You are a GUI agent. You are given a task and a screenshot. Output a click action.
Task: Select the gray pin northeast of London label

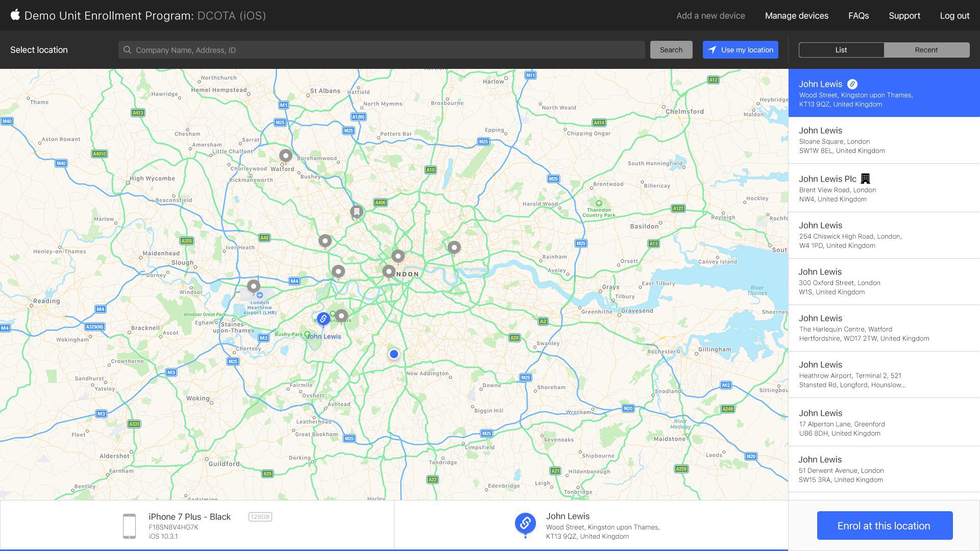[x=454, y=247]
